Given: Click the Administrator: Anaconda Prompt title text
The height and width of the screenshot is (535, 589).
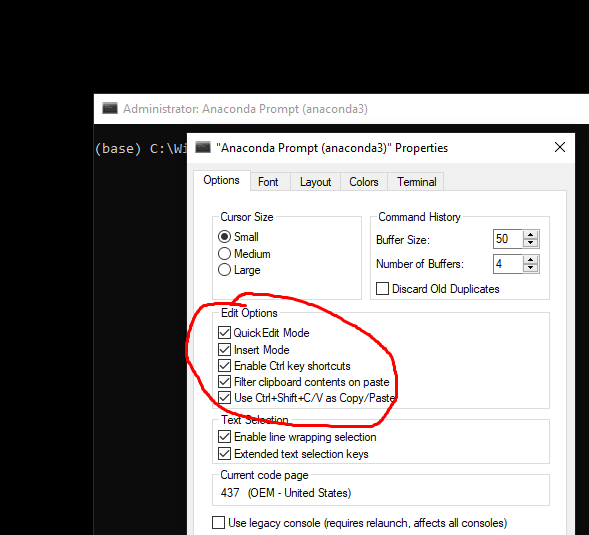Looking at the screenshot, I should [x=245, y=109].
